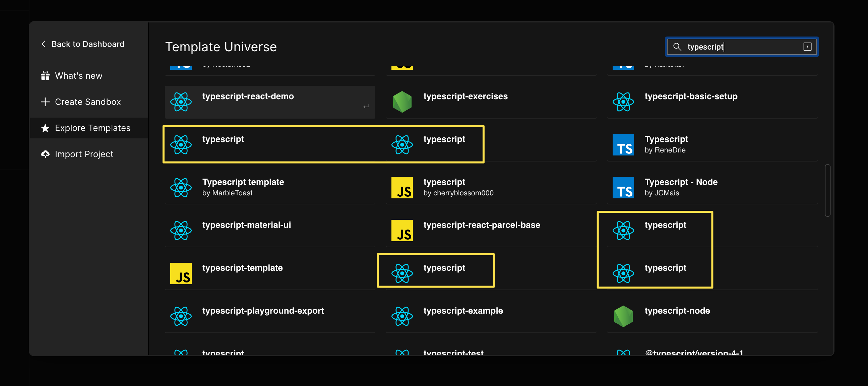Open Typescript template by MarbleToast
This screenshot has height=386, width=868.
click(x=270, y=188)
